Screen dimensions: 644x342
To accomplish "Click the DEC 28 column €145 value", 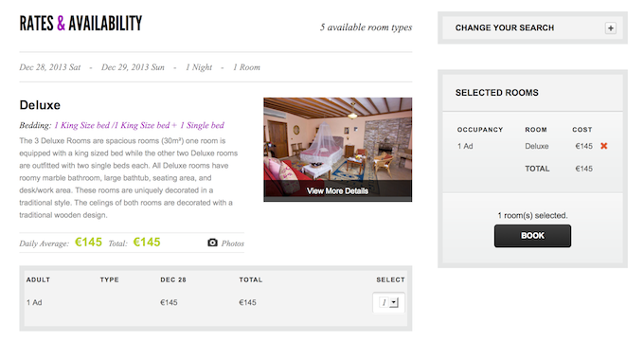I will (x=169, y=302).
